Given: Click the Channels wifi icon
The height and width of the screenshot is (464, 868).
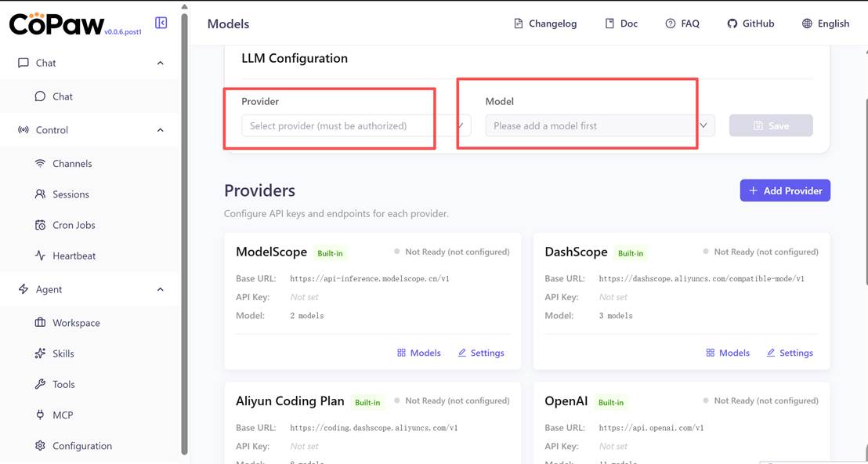Looking at the screenshot, I should click(x=40, y=163).
